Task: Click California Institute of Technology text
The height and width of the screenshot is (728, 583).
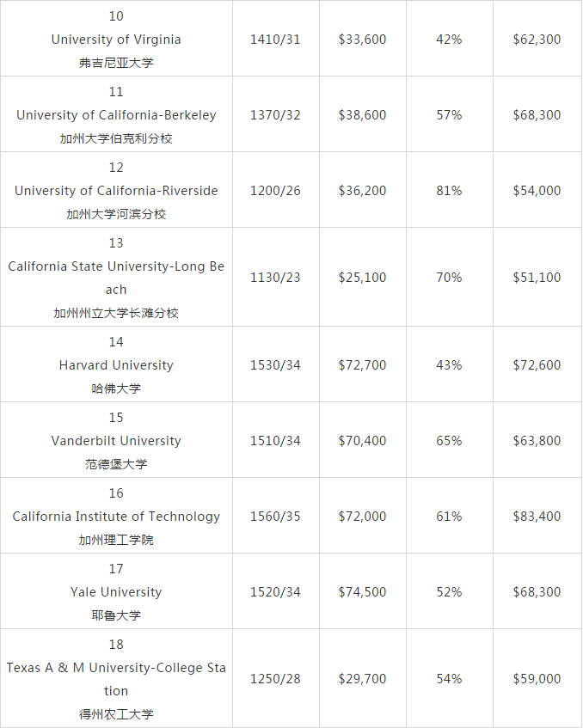Action: coord(116,517)
